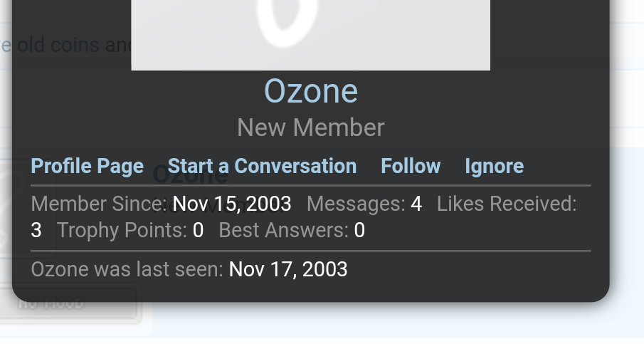Click the Best Answers value 0

click(359, 230)
